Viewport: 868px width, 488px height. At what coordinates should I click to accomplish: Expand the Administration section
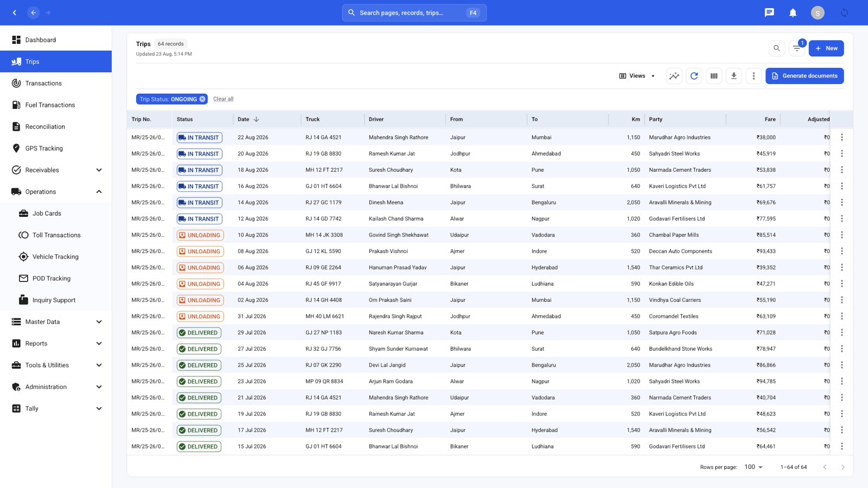(56, 387)
